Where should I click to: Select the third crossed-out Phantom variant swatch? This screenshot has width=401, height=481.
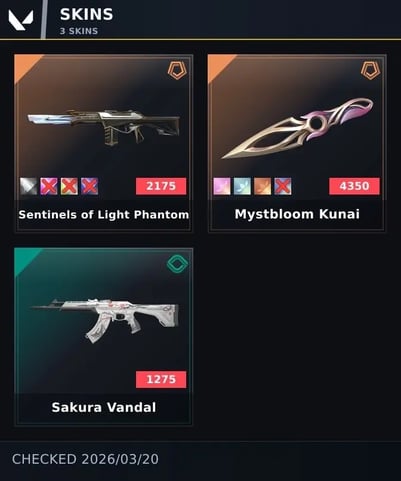89,186
